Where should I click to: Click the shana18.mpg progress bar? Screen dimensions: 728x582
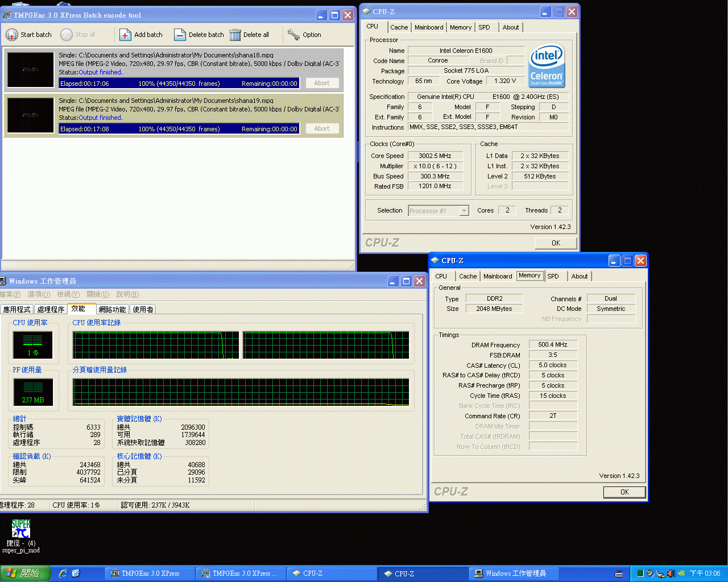pos(179,83)
